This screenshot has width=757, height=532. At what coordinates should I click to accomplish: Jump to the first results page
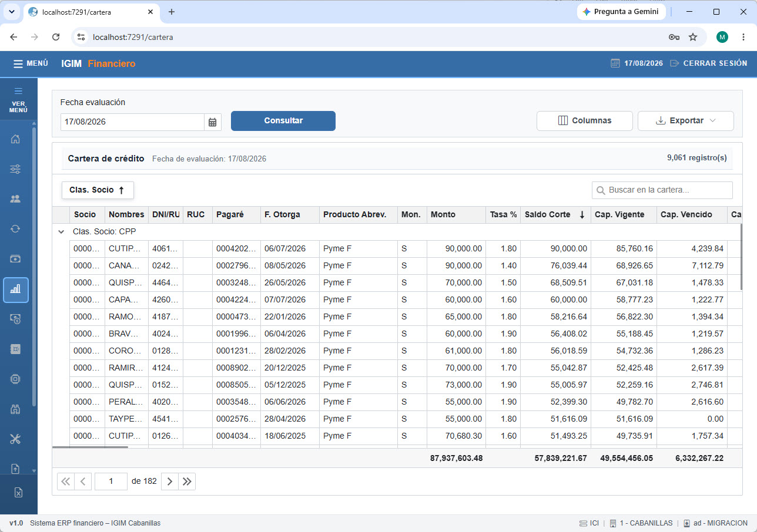click(65, 482)
